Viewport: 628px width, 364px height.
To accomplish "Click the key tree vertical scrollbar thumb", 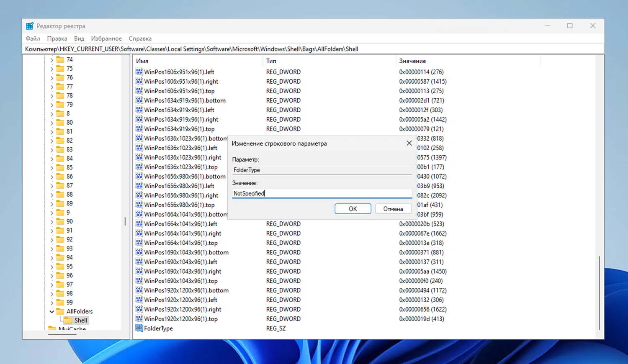I will point(125,221).
